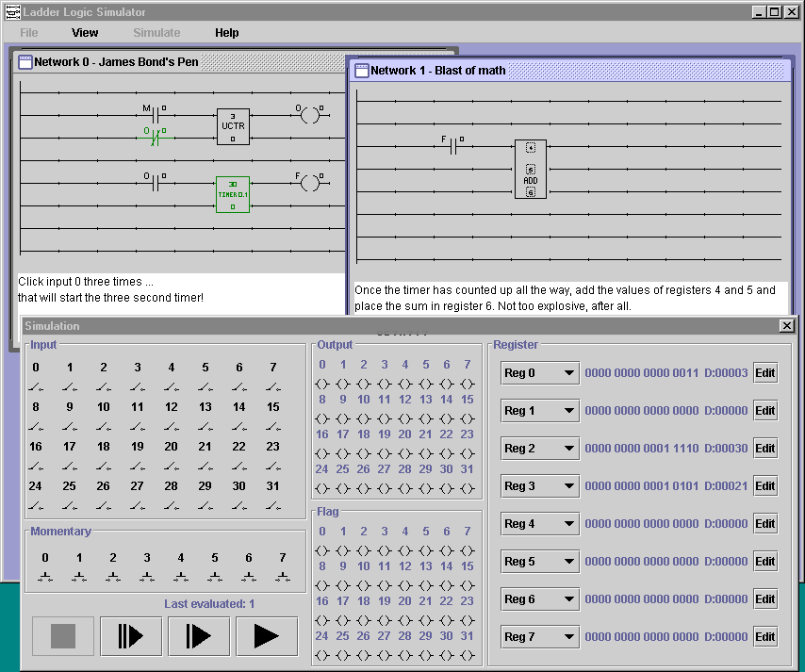Open the Reg 7 dropdown
Image resolution: width=805 pixels, height=672 pixels.
[x=539, y=637]
